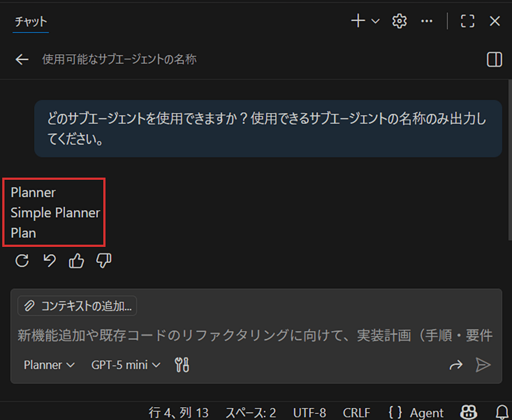This screenshot has height=420, width=512.
Task: Open the chat settings gear icon
Action: [399, 21]
